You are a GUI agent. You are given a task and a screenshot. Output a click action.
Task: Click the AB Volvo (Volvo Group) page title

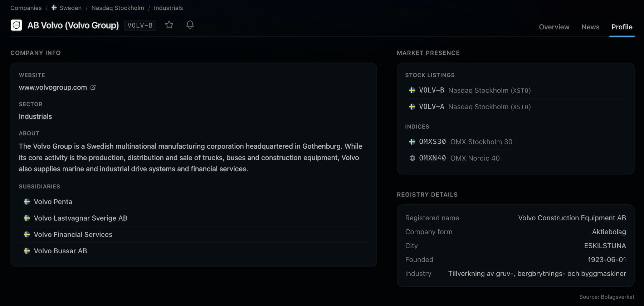coord(73,25)
